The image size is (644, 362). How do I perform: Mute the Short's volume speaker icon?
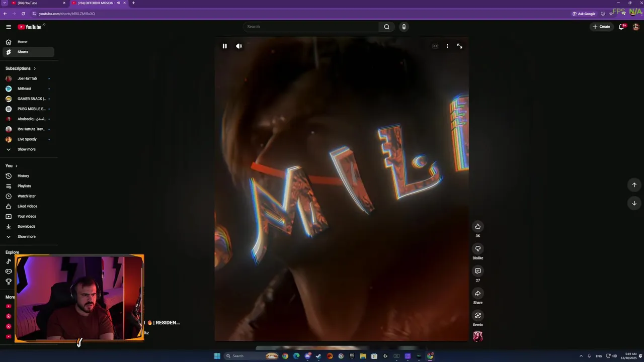[x=239, y=46]
